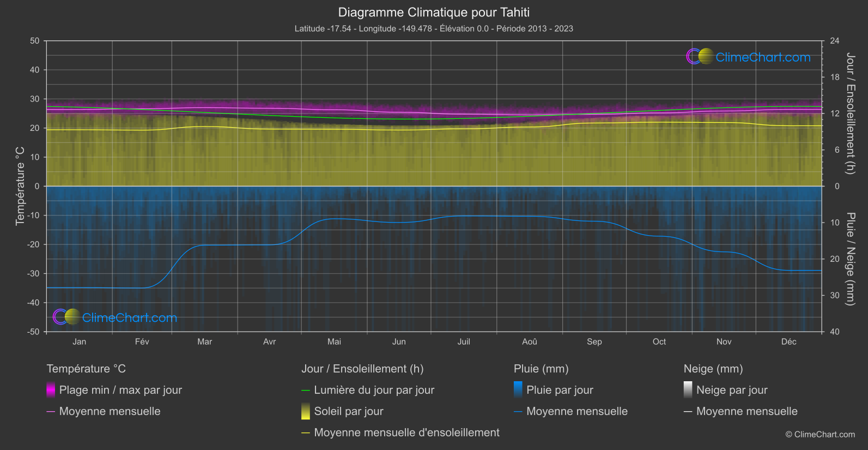Click the 'Moyenne mensuelle d'ensoleillement' legend entry
Image resolution: width=868 pixels, height=450 pixels.
[x=400, y=433]
